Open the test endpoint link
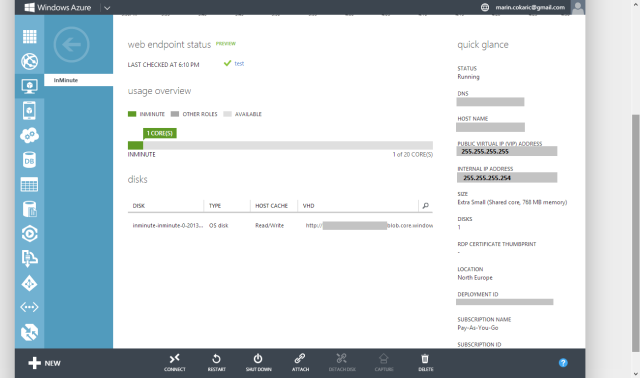640x378 pixels. (x=239, y=64)
